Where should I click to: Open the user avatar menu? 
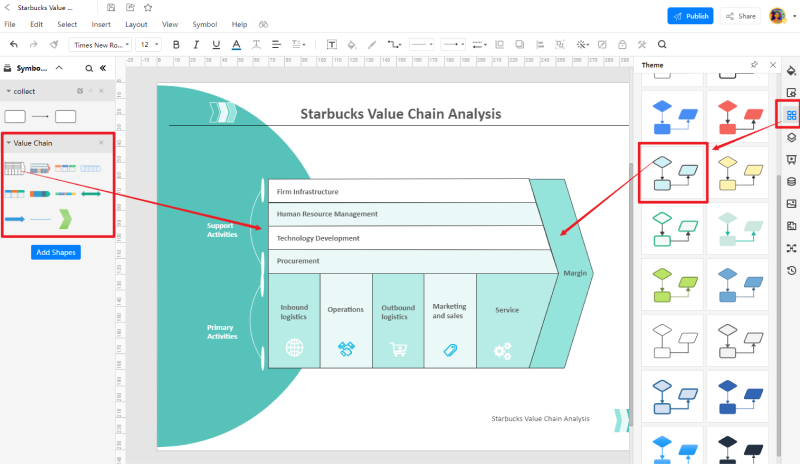[x=778, y=16]
